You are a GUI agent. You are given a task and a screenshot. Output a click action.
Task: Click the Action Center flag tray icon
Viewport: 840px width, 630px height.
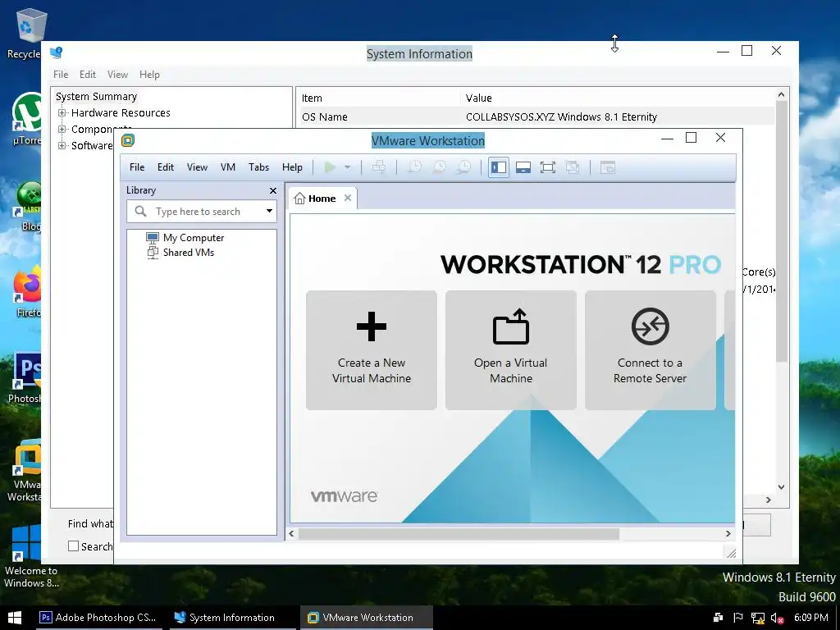point(737,618)
